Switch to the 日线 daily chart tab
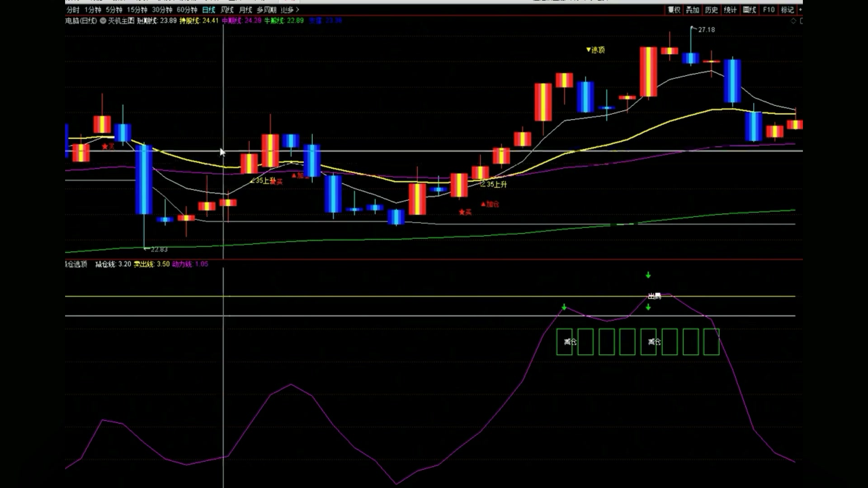This screenshot has width=868, height=488. (x=208, y=9)
